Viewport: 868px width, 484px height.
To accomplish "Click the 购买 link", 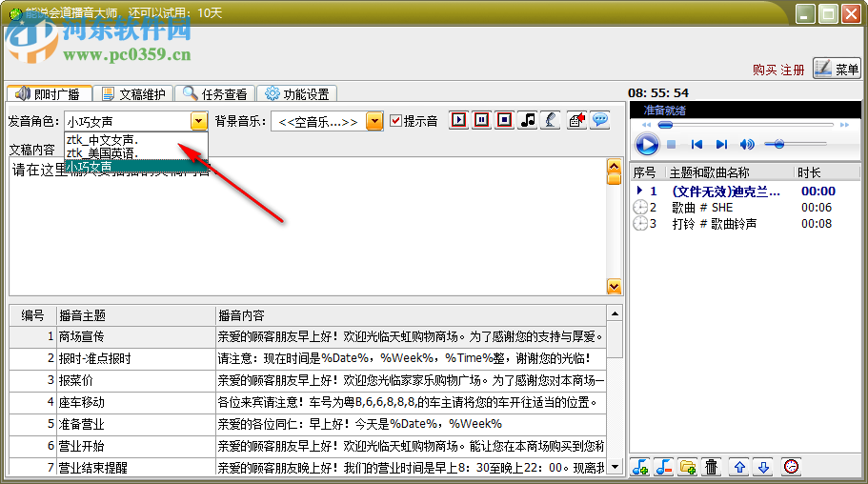I will [x=764, y=71].
